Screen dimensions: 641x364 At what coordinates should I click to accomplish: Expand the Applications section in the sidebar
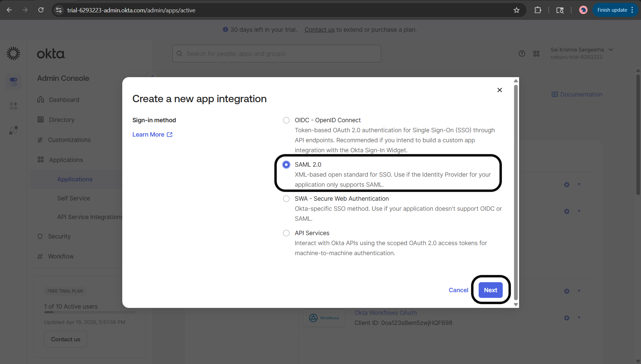(x=66, y=160)
